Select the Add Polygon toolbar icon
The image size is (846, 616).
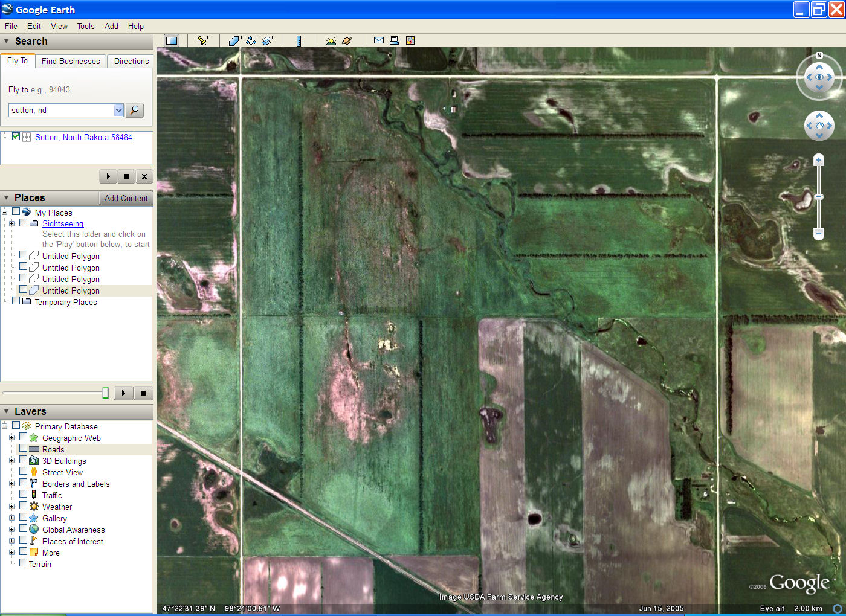235,40
